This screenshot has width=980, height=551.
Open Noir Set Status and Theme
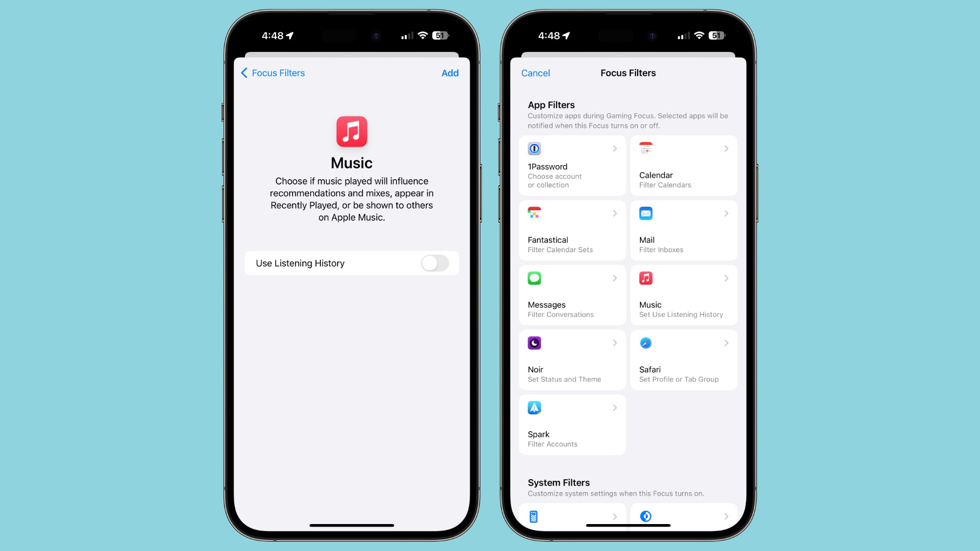coord(571,359)
